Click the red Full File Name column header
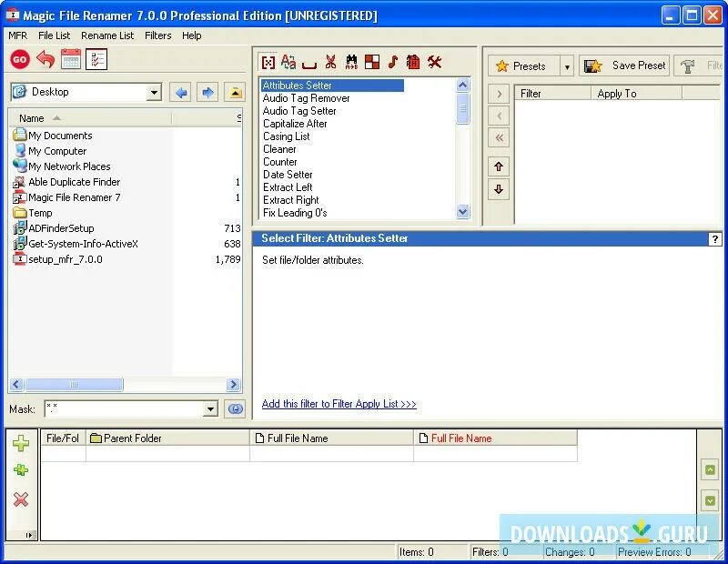The height and width of the screenshot is (564, 728). (495, 438)
